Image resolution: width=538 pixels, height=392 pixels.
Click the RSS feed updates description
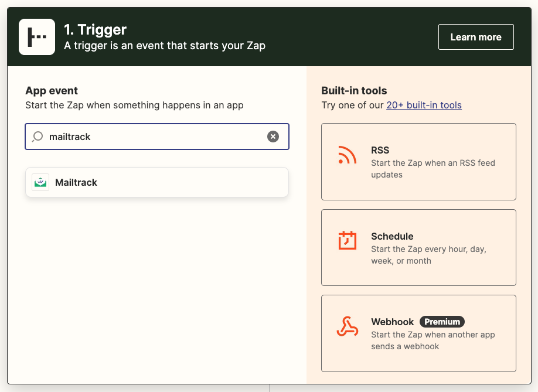[433, 169]
